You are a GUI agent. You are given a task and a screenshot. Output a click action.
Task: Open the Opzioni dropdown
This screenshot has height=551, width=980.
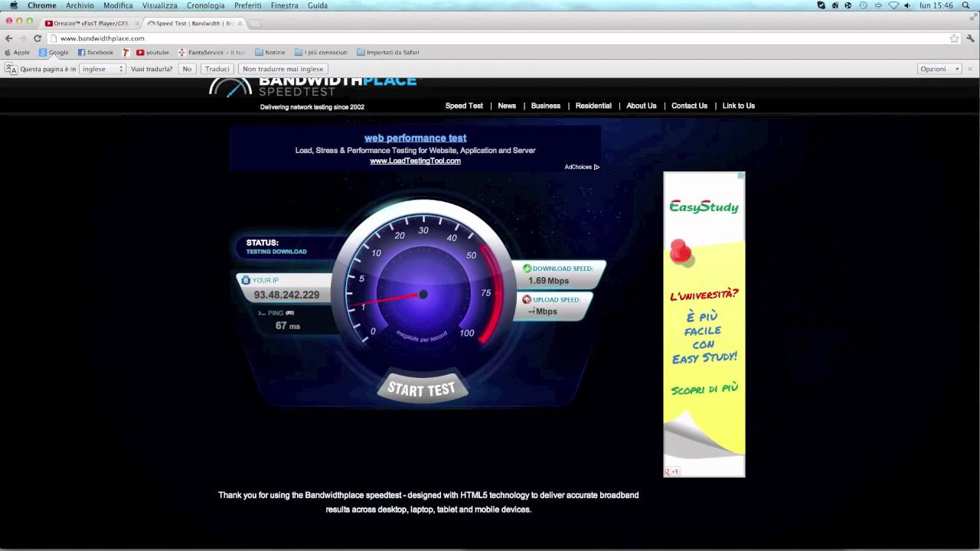939,69
